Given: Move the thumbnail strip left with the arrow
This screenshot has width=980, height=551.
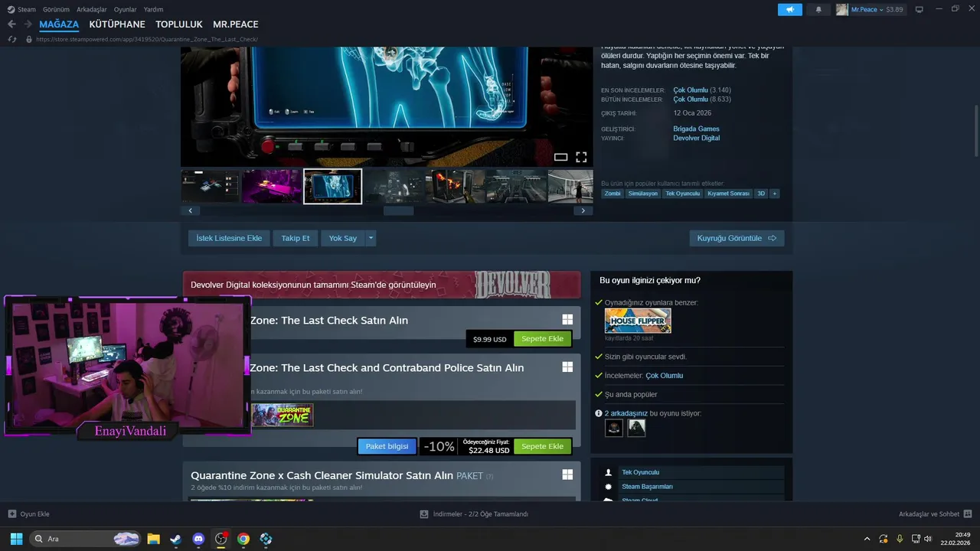Looking at the screenshot, I should point(190,210).
